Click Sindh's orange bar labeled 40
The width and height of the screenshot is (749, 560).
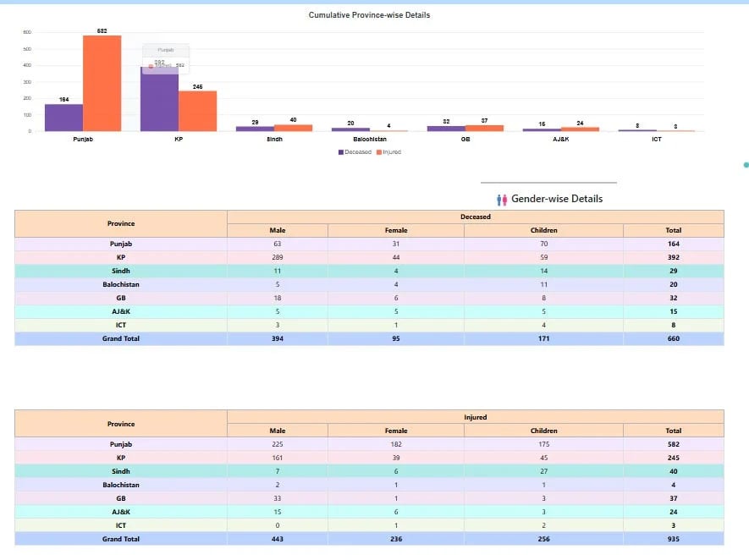[x=293, y=128]
